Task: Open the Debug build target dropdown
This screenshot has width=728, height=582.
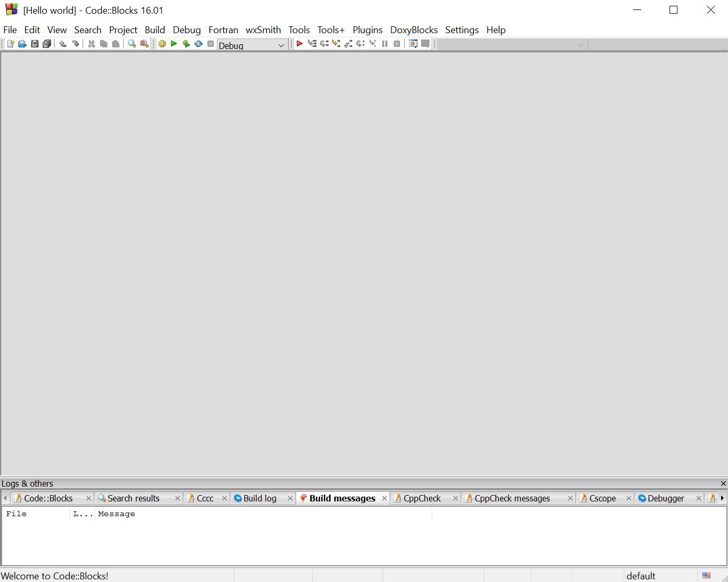Action: click(252, 45)
